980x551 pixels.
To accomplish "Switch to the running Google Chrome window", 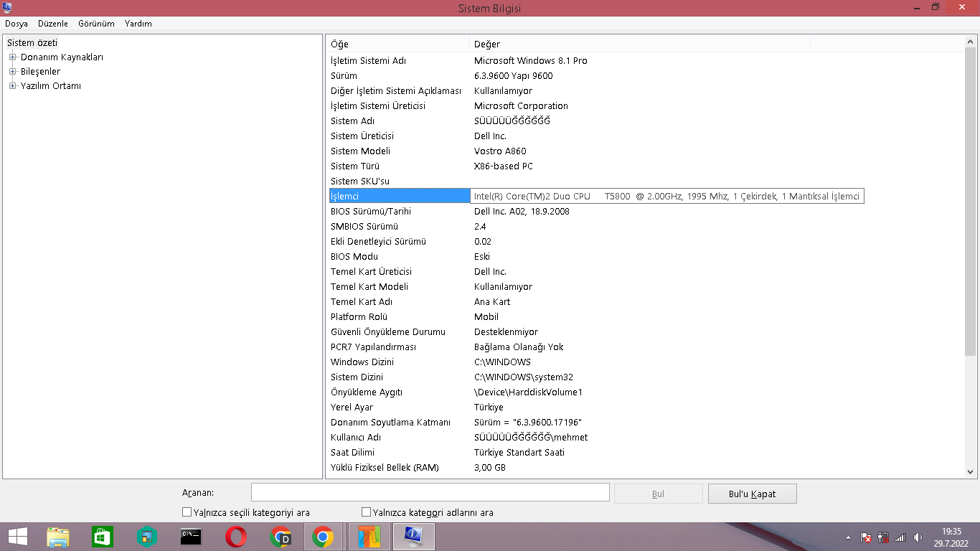I will pos(324,537).
